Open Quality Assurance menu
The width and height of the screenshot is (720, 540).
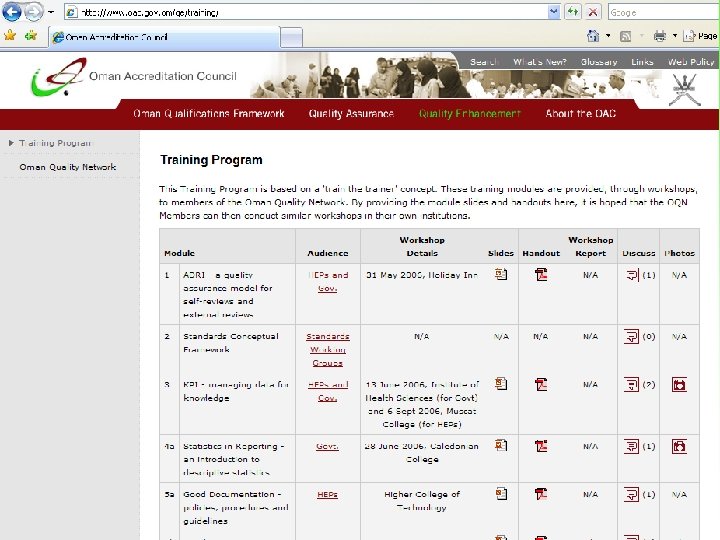point(351,113)
